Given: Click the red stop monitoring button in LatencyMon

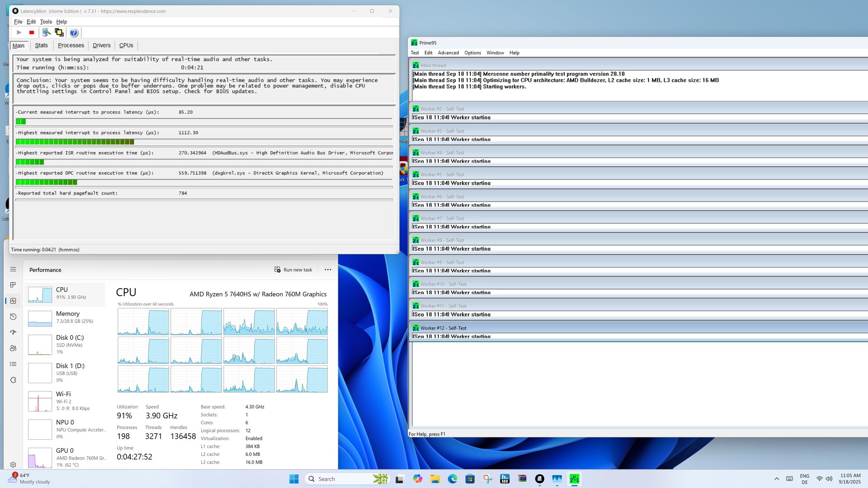Looking at the screenshot, I should 32,33.
